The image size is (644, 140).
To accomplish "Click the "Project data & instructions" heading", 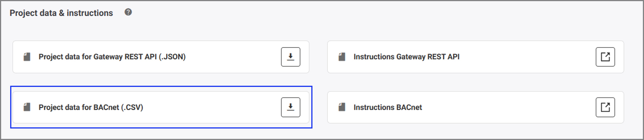I will point(61,13).
